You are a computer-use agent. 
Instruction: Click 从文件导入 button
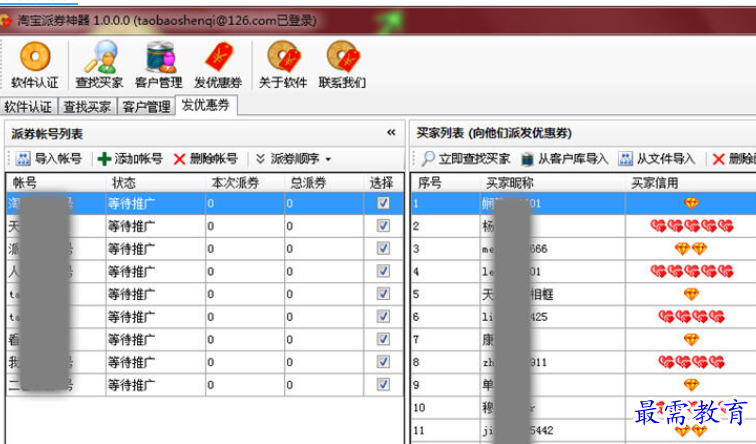(x=657, y=159)
